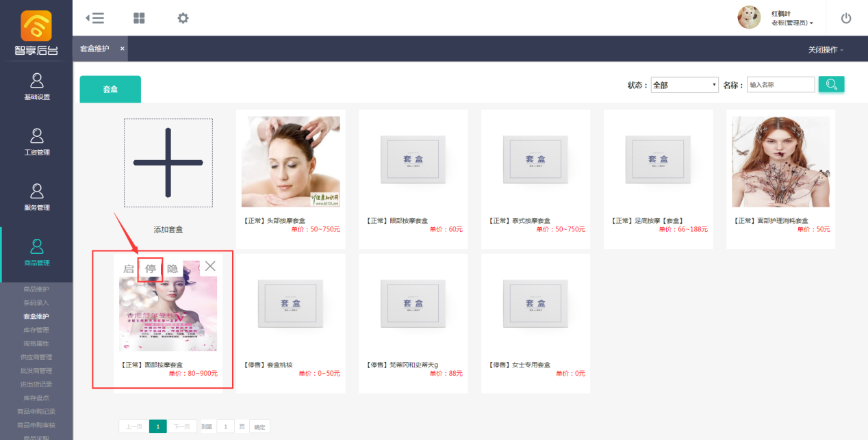
Task: Click the 下一页 pagination button
Action: (x=182, y=427)
